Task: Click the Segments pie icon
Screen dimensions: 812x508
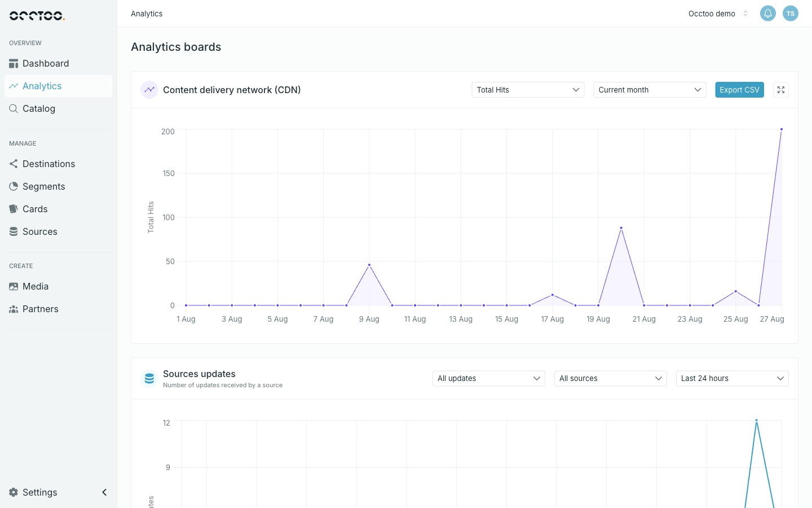Action: click(x=14, y=186)
